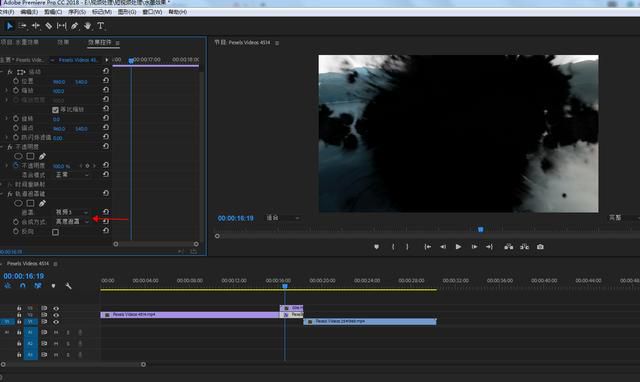Toggle Position animation stopwatch
640x382 pixels.
click(x=16, y=81)
